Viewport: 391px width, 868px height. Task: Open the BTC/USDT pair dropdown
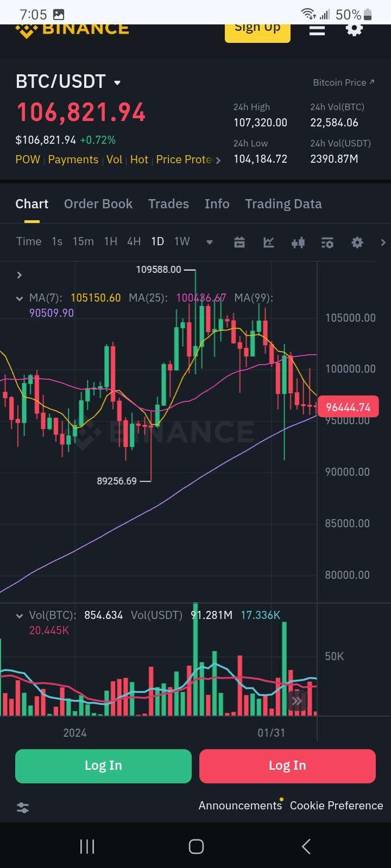point(117,83)
